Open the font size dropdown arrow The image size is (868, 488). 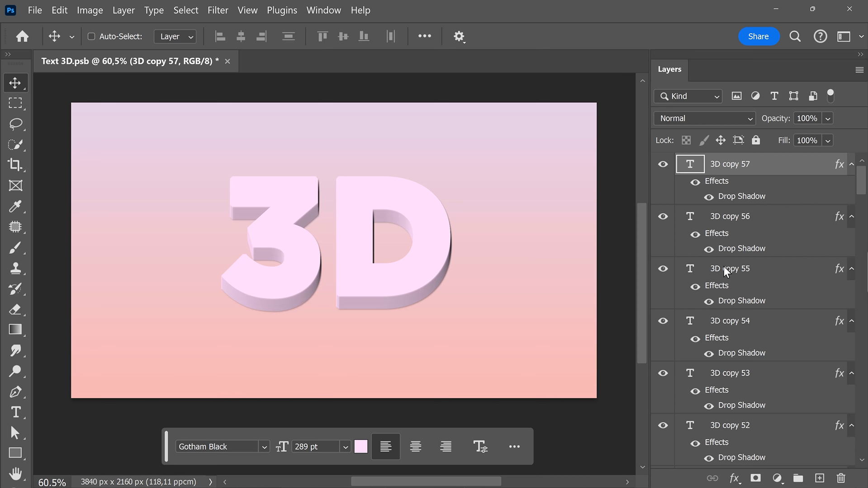click(346, 447)
